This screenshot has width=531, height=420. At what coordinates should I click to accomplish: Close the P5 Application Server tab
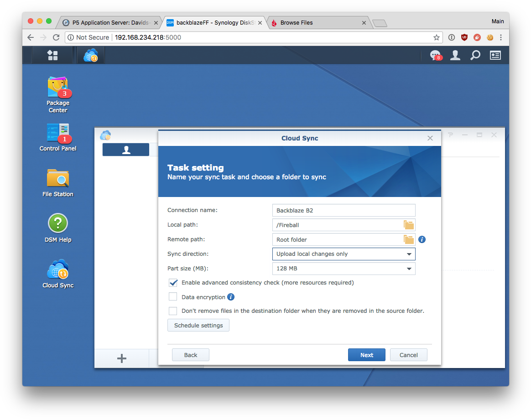[x=156, y=23]
